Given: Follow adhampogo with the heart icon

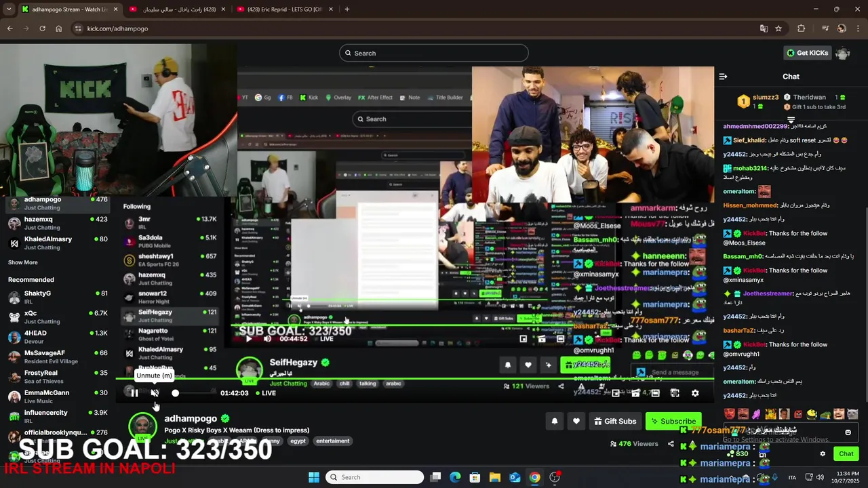Looking at the screenshot, I should tap(576, 421).
